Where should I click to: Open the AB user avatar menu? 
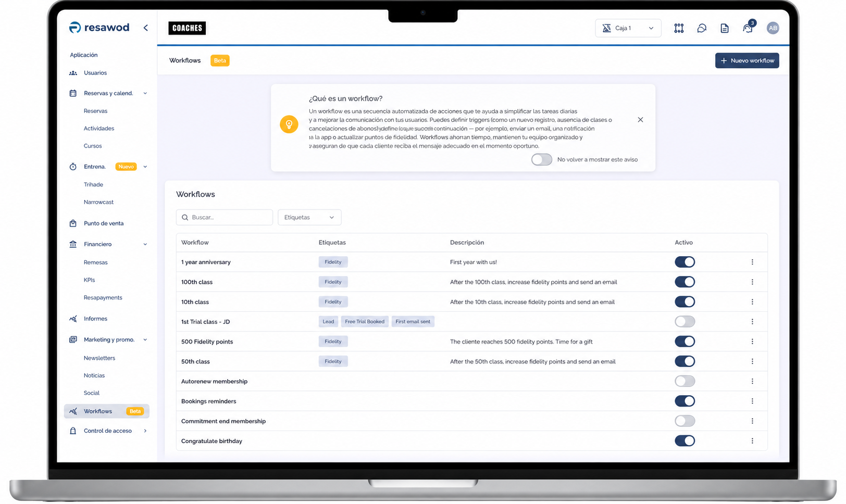(773, 28)
